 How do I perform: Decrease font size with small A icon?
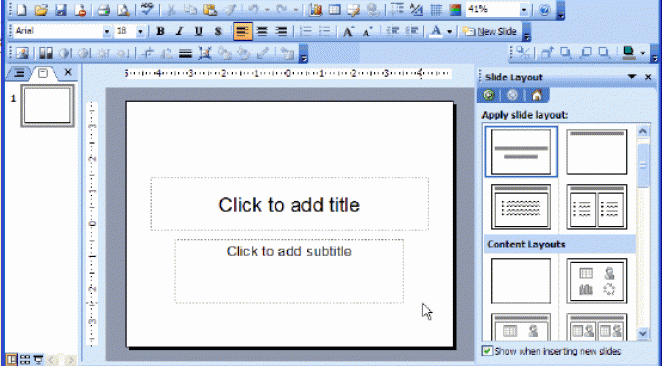[x=368, y=31]
